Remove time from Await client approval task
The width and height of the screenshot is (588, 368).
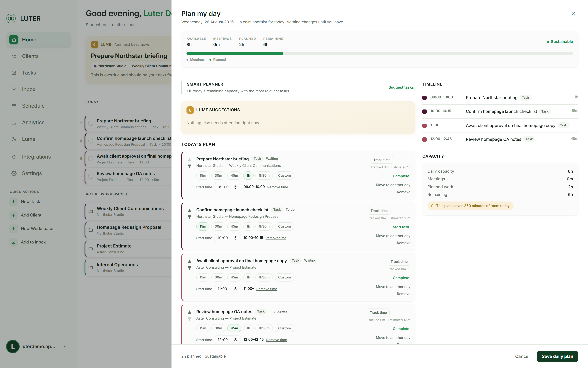[267, 289]
